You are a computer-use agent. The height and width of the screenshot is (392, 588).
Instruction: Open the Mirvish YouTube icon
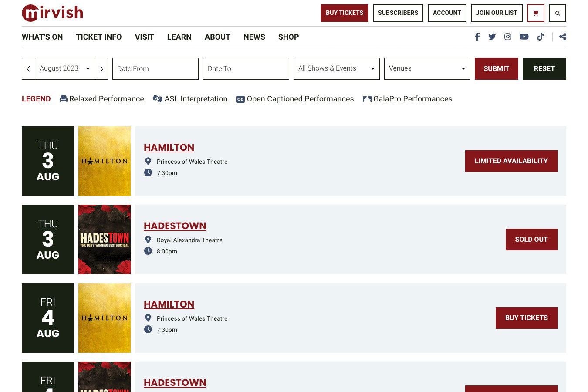tap(524, 37)
